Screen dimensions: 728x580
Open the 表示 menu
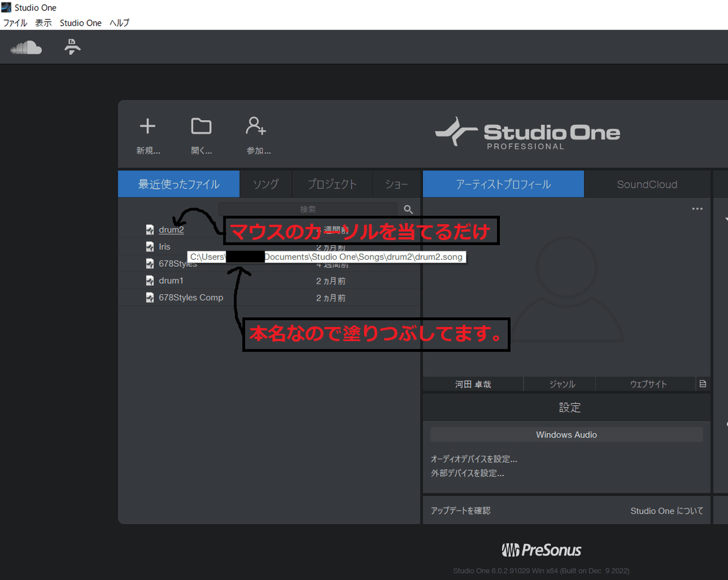[44, 23]
